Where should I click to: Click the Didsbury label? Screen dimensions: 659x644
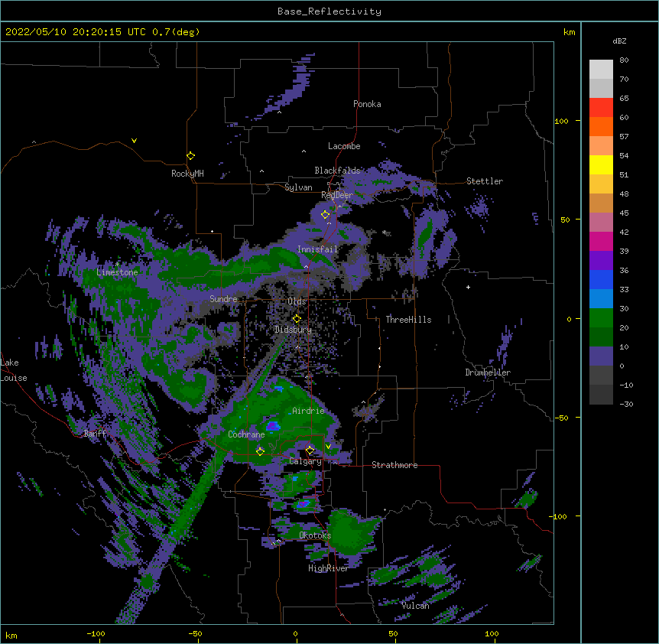294,330
